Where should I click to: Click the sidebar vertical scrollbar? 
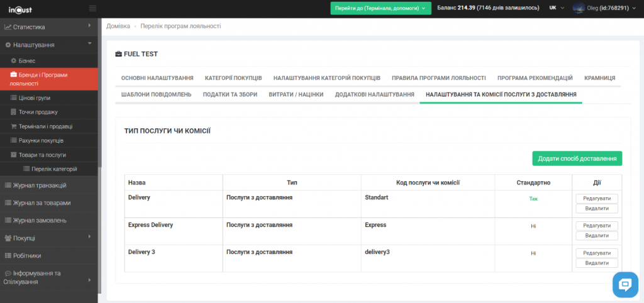(x=99, y=94)
